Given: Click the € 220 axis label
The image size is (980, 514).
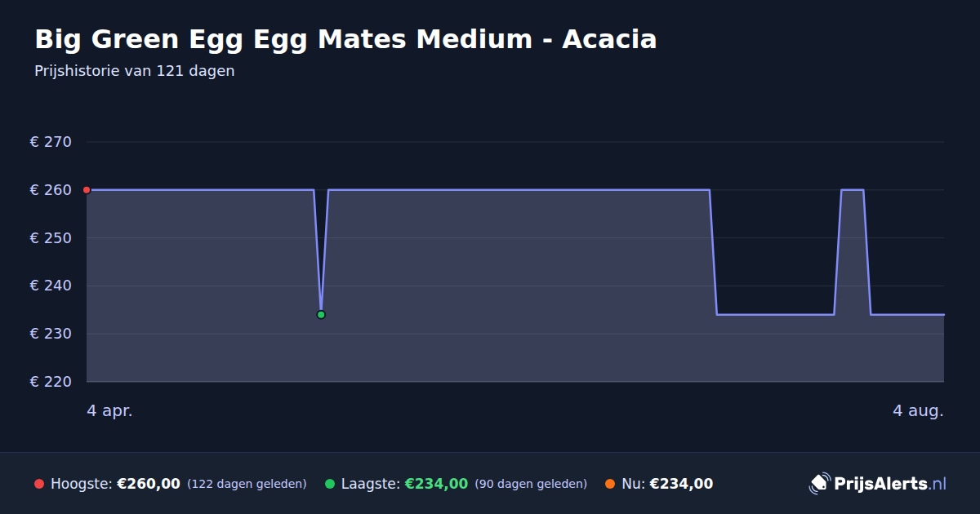Looking at the screenshot, I should 51,382.
